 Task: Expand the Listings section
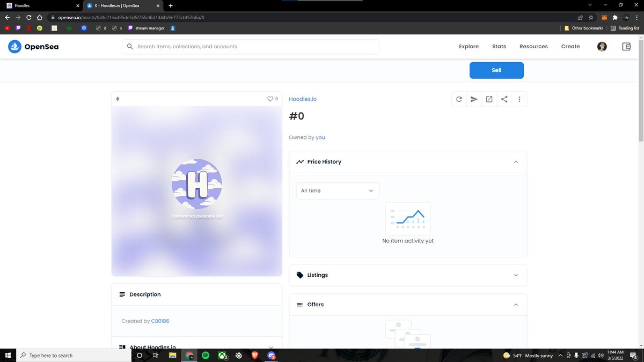(x=516, y=275)
